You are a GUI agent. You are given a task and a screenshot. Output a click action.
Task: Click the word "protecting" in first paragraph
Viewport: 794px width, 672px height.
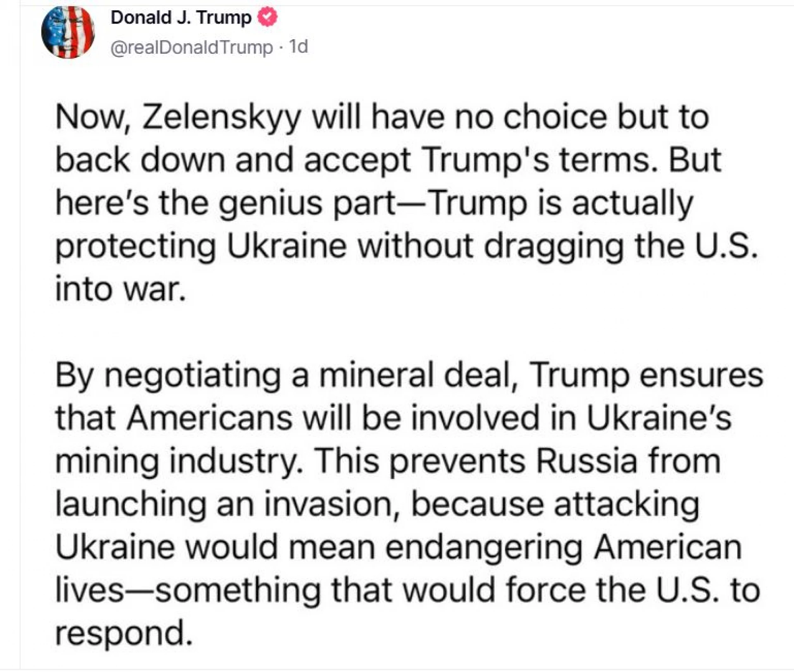135,247
